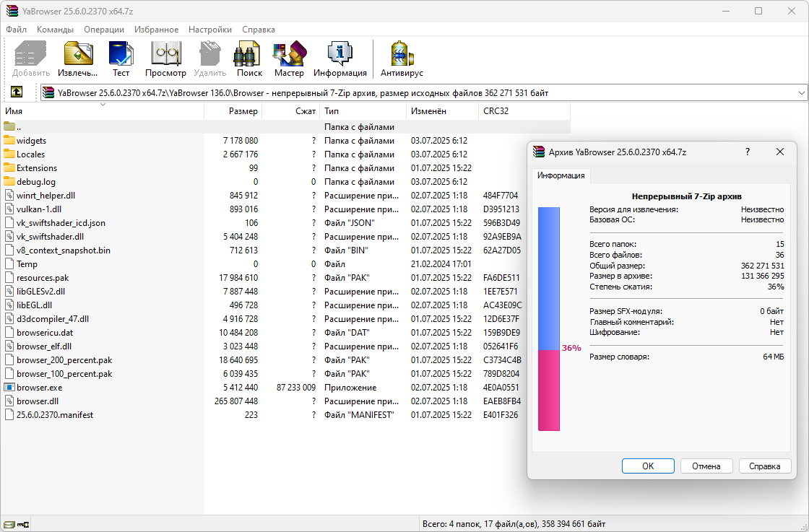Viewport: 809px width, 532px height.
Task: Open the Избранное menu
Action: click(156, 30)
